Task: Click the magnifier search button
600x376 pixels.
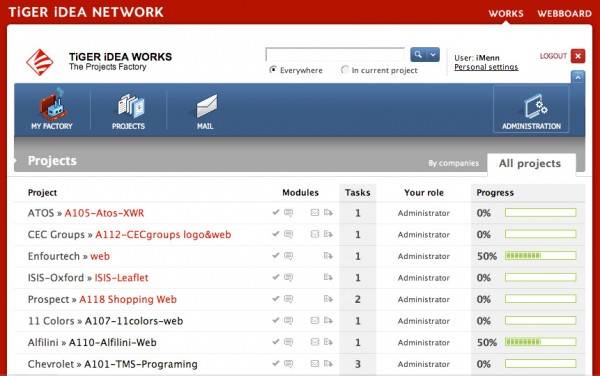Action: pyautogui.click(x=418, y=55)
